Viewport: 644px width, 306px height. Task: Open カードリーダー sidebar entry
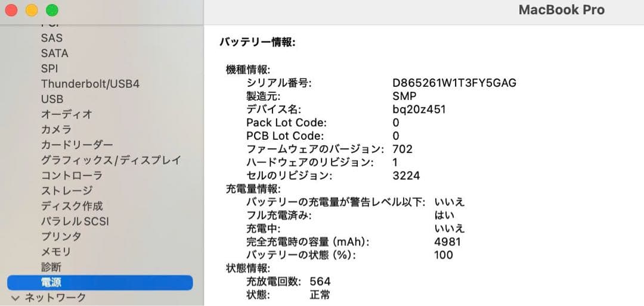(x=77, y=145)
